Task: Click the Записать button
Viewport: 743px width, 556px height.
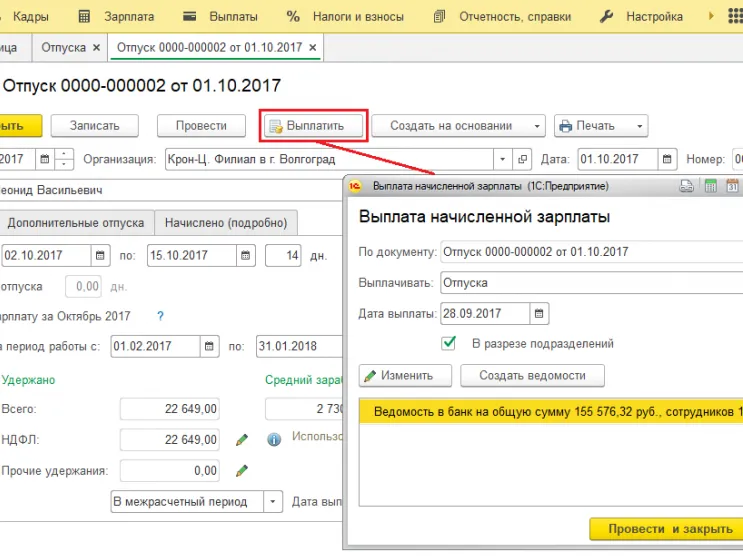Action: click(x=95, y=126)
